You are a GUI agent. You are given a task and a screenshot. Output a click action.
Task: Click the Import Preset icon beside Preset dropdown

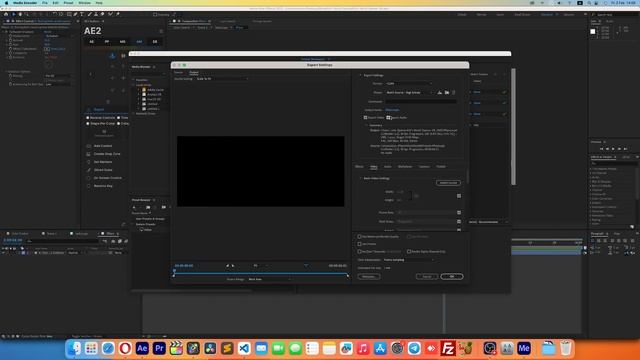[447, 93]
